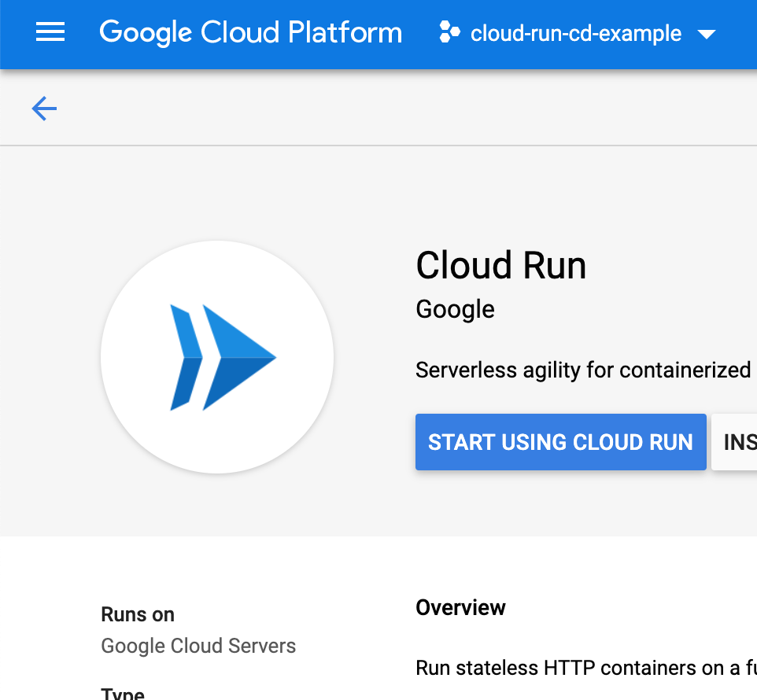Image resolution: width=757 pixels, height=700 pixels.
Task: Click the Google Cloud Platform logo text
Action: (250, 33)
